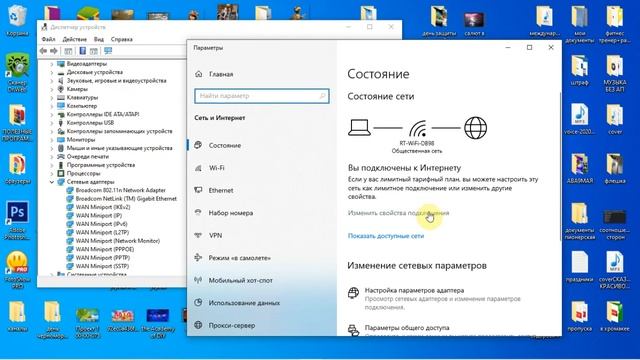Open Мобильный хот-спот section

click(x=240, y=280)
